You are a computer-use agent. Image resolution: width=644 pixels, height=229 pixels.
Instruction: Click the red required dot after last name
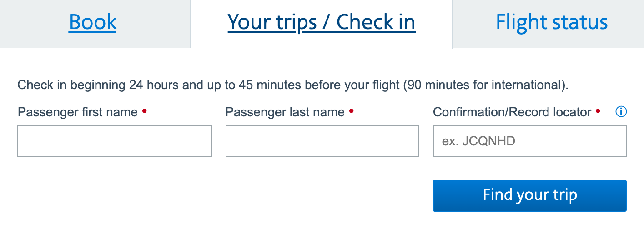pos(351,110)
